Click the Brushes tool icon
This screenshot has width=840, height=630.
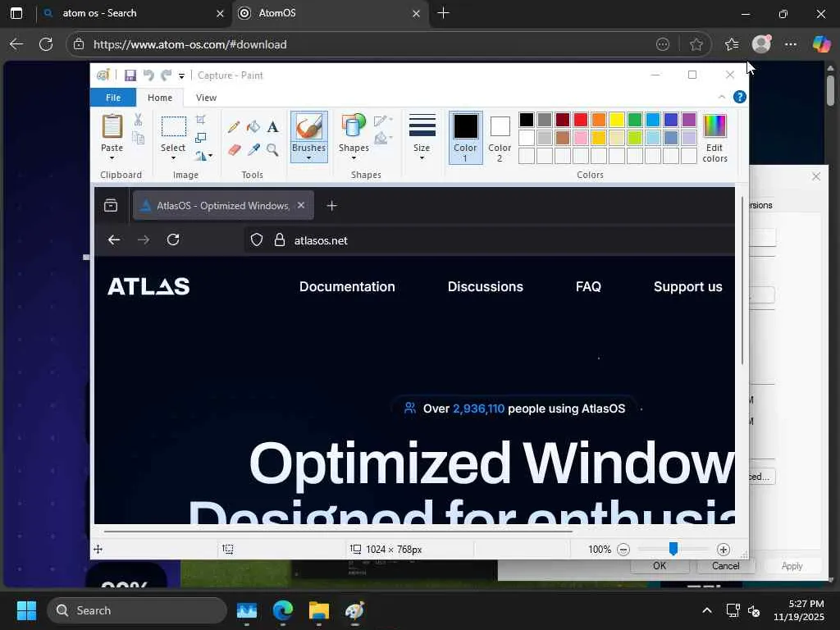[309, 127]
